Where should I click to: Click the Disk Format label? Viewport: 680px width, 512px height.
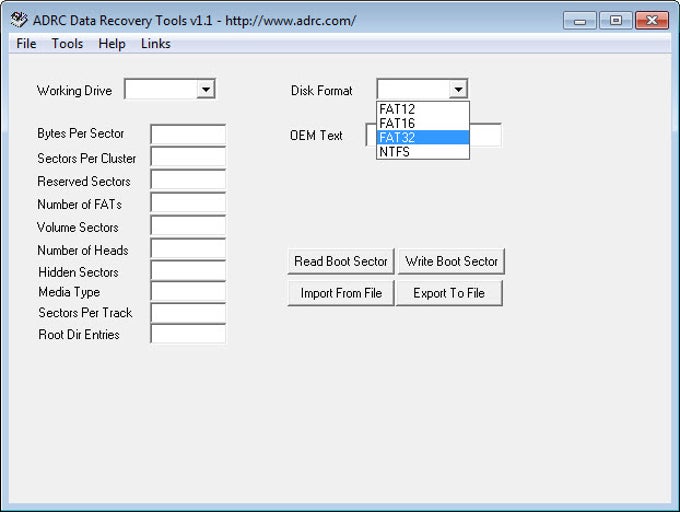(321, 91)
